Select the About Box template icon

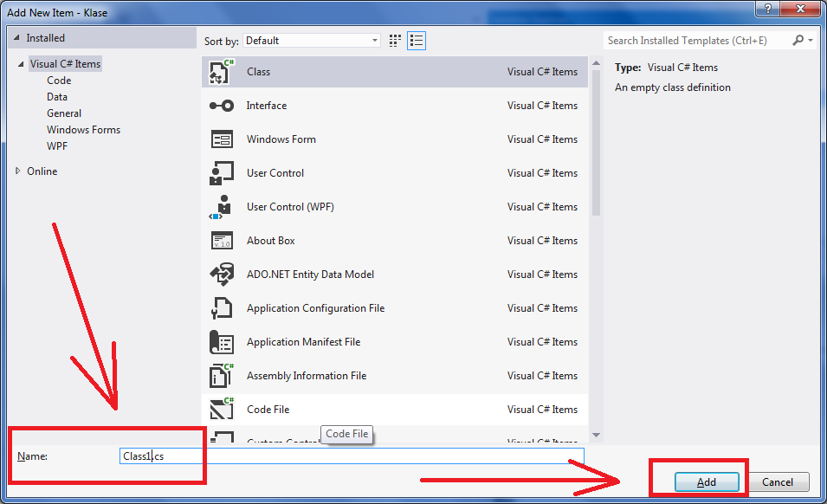(222, 241)
